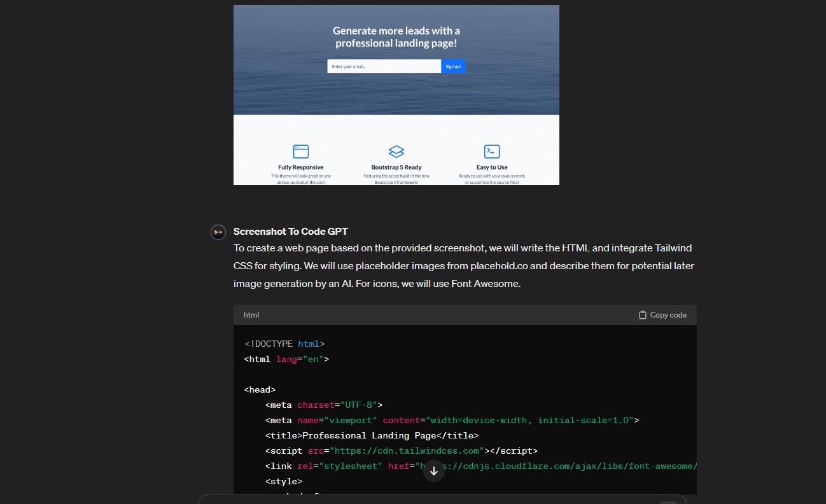The height and width of the screenshot is (504, 826).
Task: Click the paragraph mentioning placehold.co placeholder images
Action: (464, 266)
